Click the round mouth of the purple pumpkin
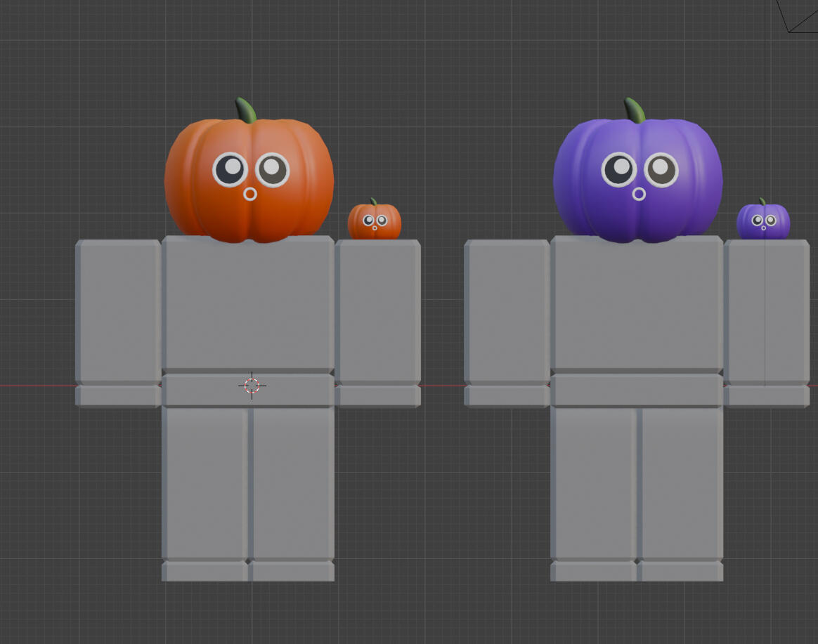 640,194
